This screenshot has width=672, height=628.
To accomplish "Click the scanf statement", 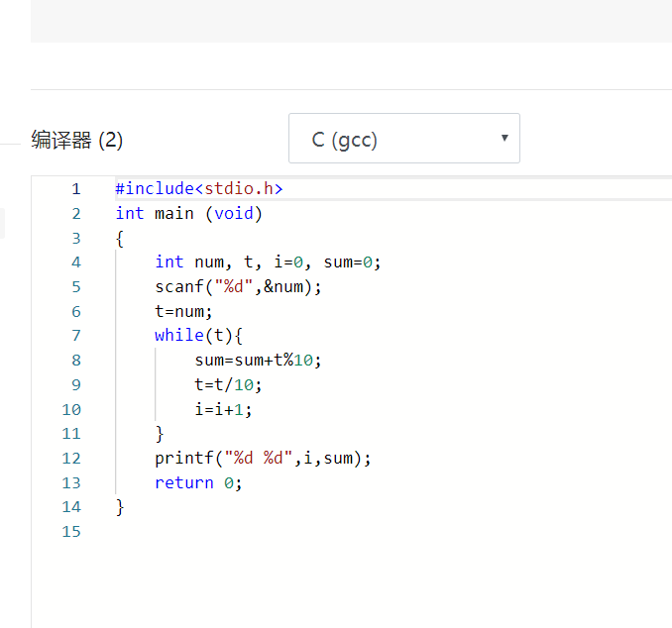I will 238,286.
